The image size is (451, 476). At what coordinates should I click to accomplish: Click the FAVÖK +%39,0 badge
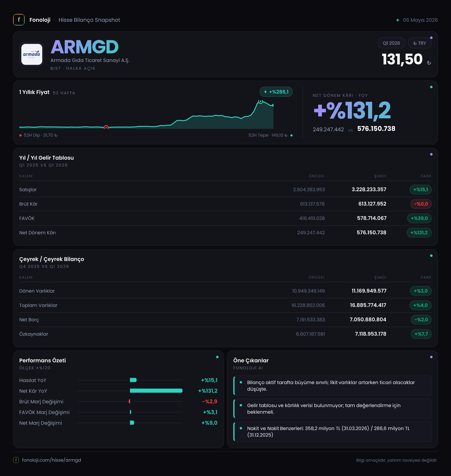pyautogui.click(x=419, y=218)
